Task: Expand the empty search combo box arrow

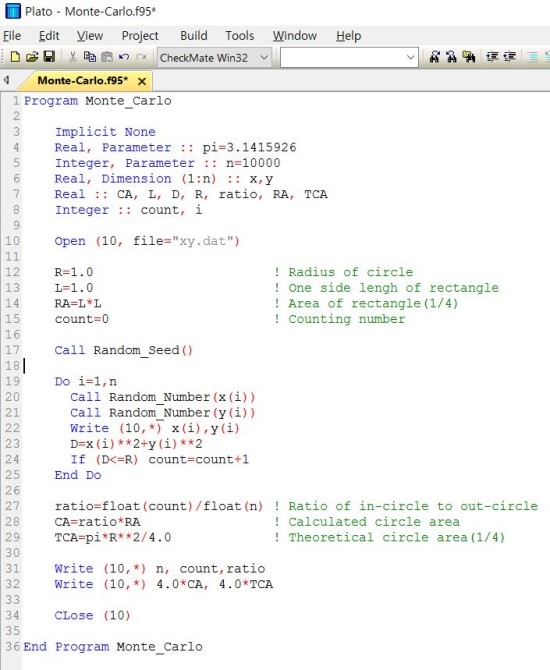Action: [410, 57]
